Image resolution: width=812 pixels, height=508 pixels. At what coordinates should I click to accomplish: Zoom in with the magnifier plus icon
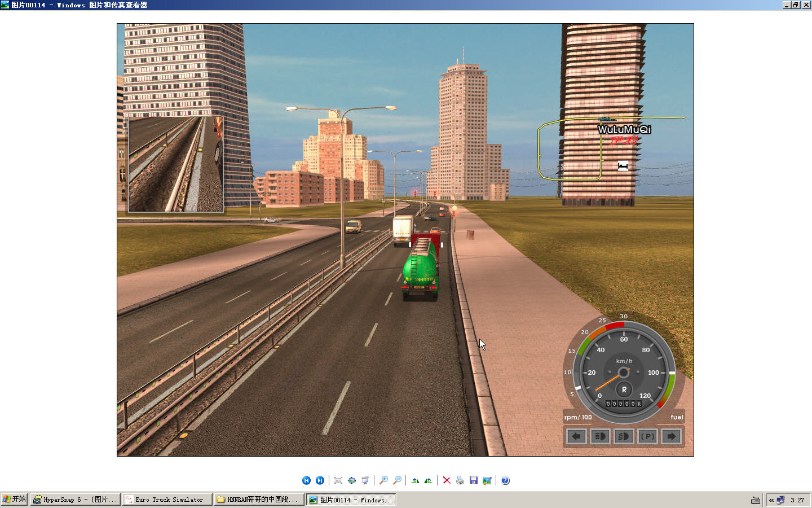[x=383, y=480]
